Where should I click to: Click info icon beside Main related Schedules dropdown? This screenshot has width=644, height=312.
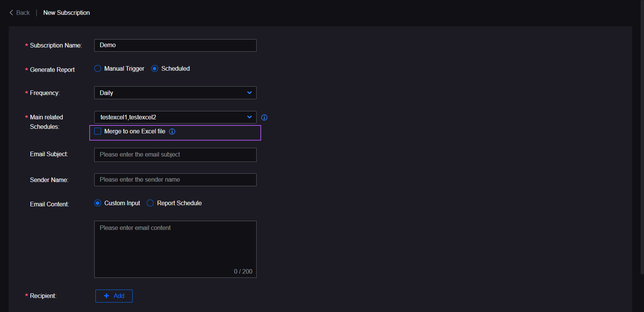[264, 117]
